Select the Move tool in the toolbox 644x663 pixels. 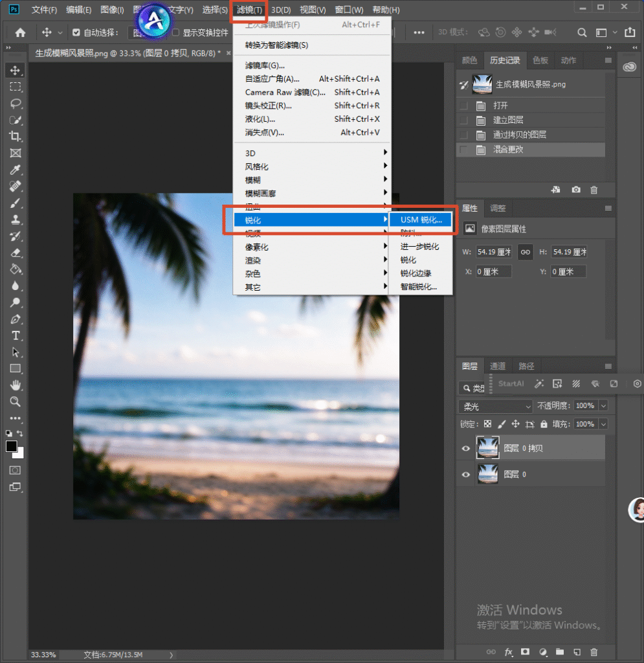16,70
